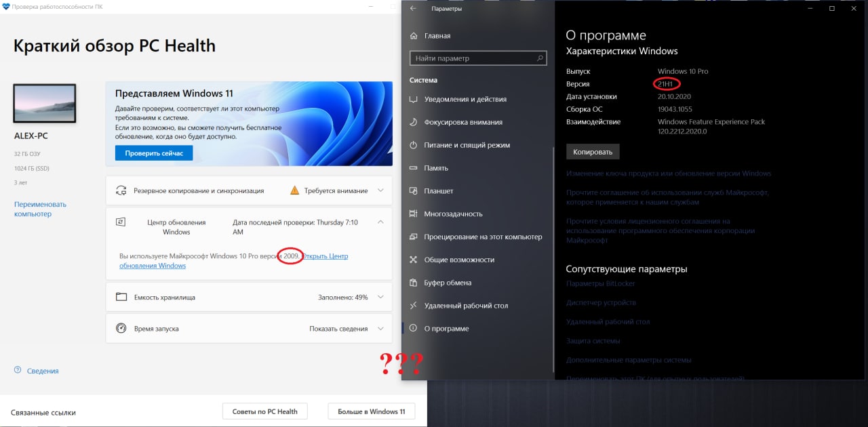Click the Заполнено: 49% status text
The image size is (868, 427).
(342, 297)
